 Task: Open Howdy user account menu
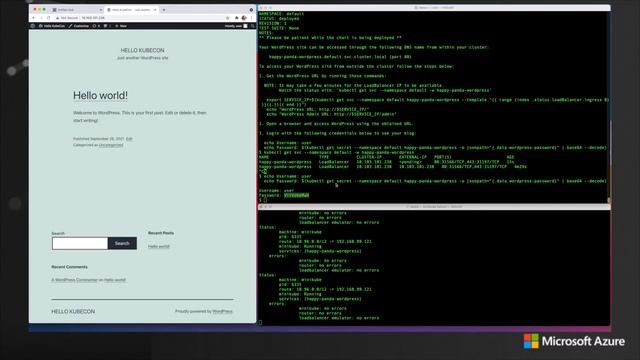pos(236,26)
